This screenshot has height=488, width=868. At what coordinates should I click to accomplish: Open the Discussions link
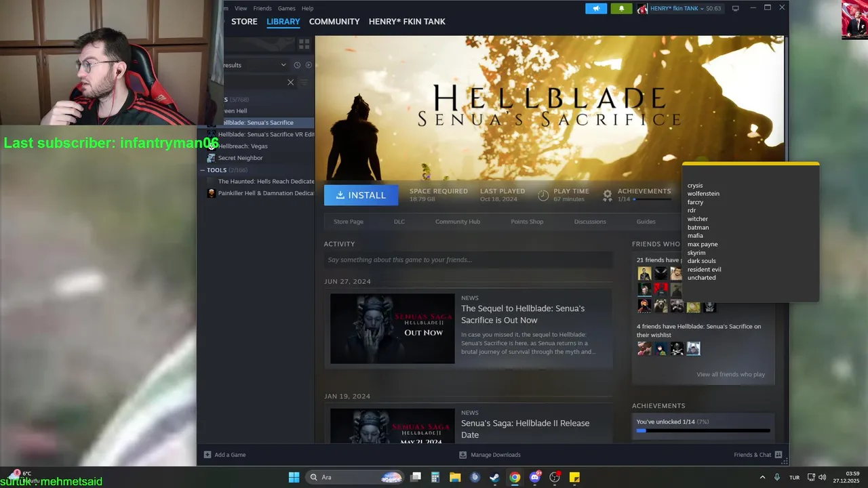tap(590, 222)
